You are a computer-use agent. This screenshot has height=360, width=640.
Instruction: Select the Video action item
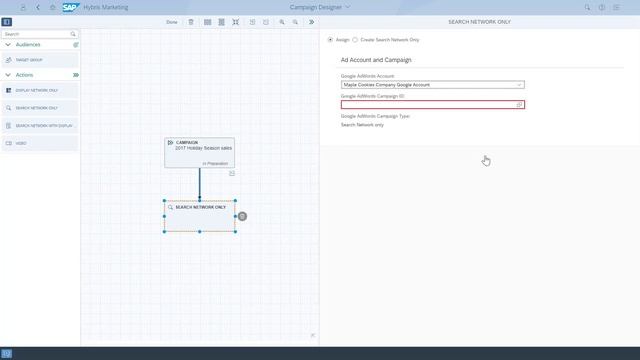(40, 143)
